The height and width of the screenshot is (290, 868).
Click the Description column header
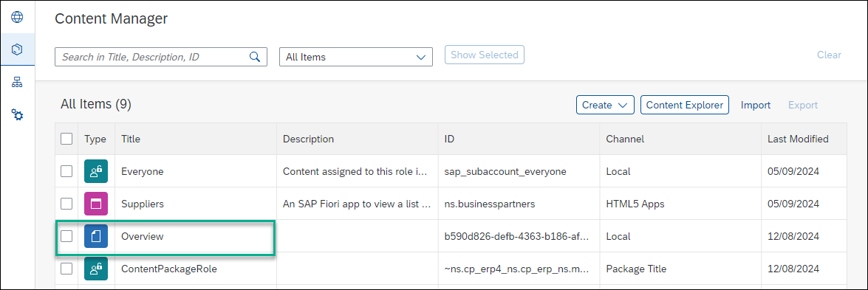tap(308, 139)
